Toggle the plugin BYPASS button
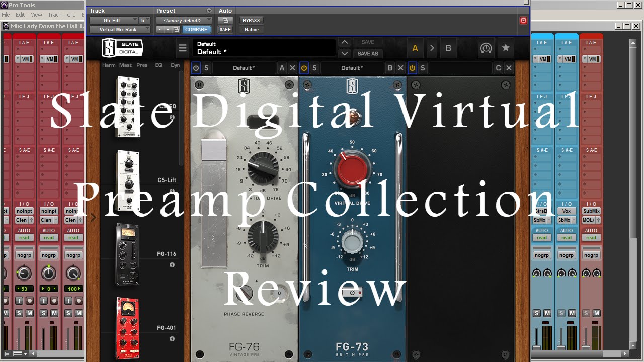 [x=251, y=21]
